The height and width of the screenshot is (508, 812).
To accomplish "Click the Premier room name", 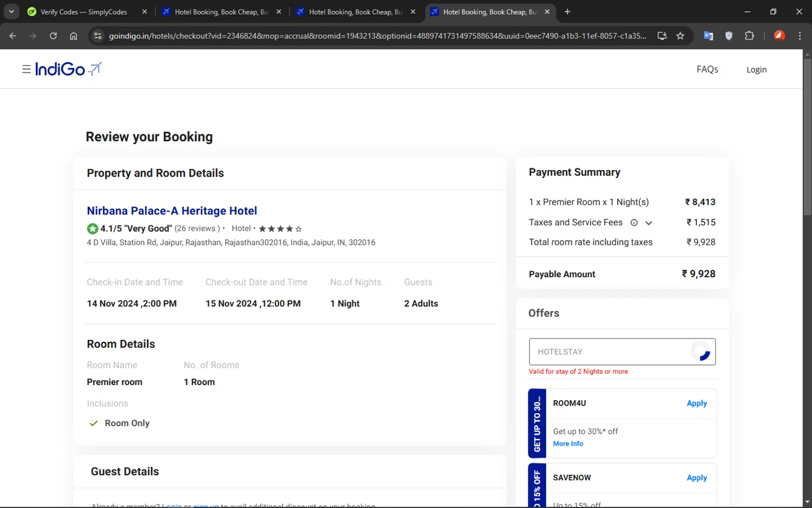I will (115, 382).
